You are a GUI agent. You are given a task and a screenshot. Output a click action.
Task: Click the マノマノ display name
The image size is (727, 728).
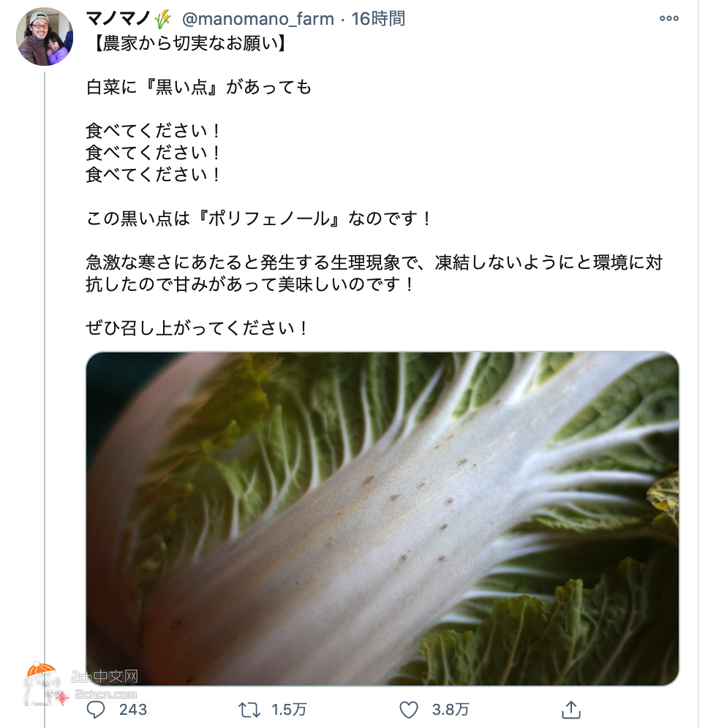pyautogui.click(x=118, y=19)
